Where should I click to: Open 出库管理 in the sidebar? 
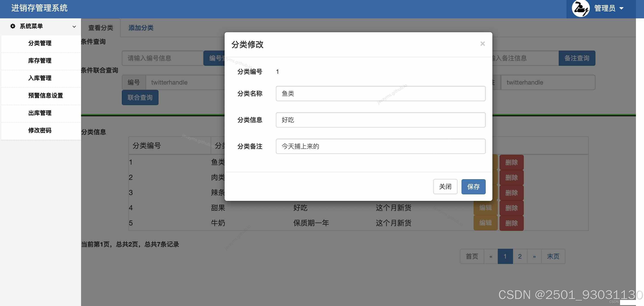tap(40, 113)
